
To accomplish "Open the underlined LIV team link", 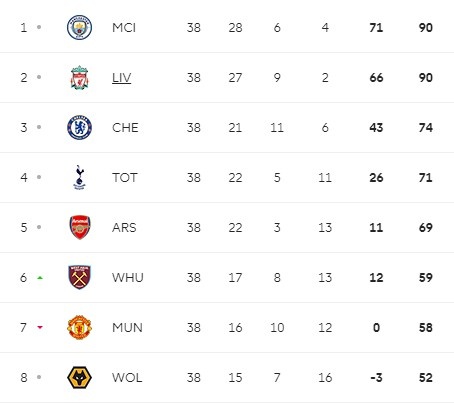I will pyautogui.click(x=122, y=78).
